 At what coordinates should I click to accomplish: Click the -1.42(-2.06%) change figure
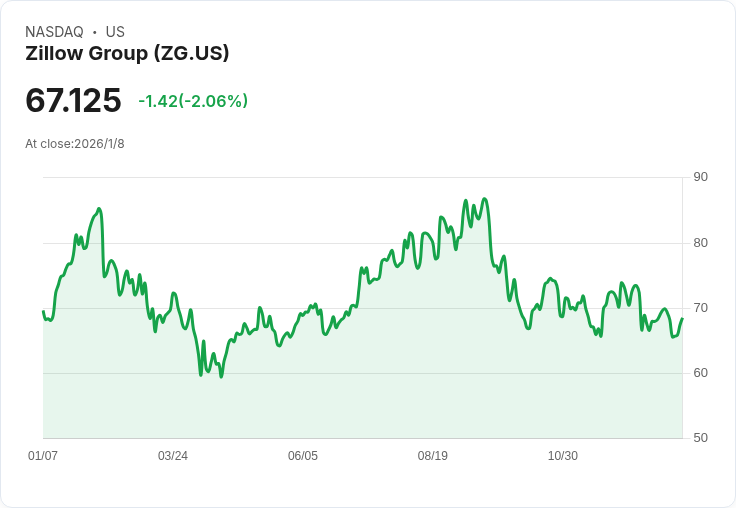pos(193,101)
